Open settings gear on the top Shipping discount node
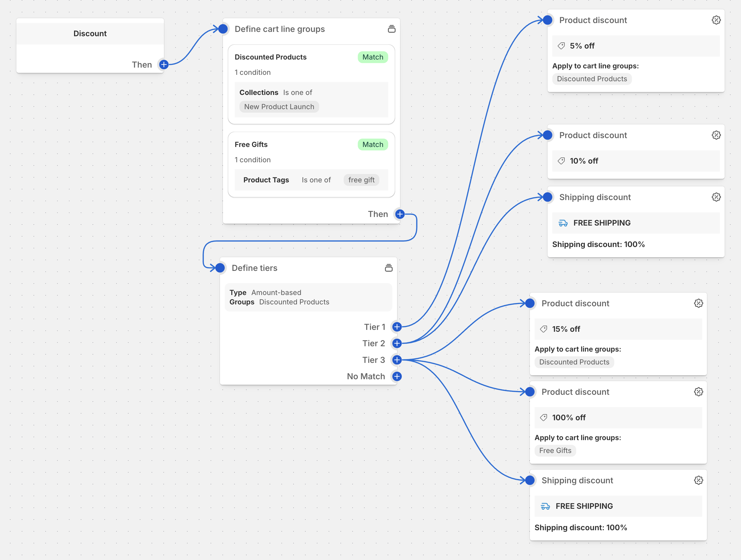This screenshot has width=741, height=560. [716, 197]
